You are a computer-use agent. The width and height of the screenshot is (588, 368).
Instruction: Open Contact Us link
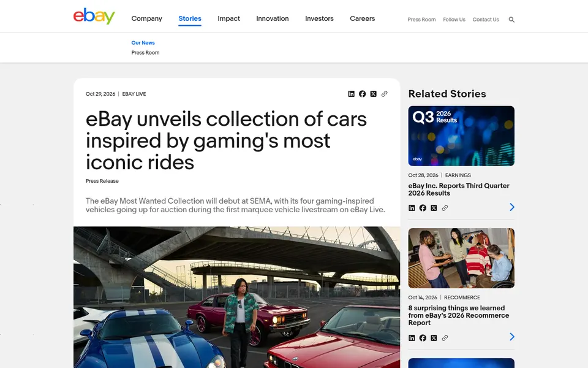[486, 20]
